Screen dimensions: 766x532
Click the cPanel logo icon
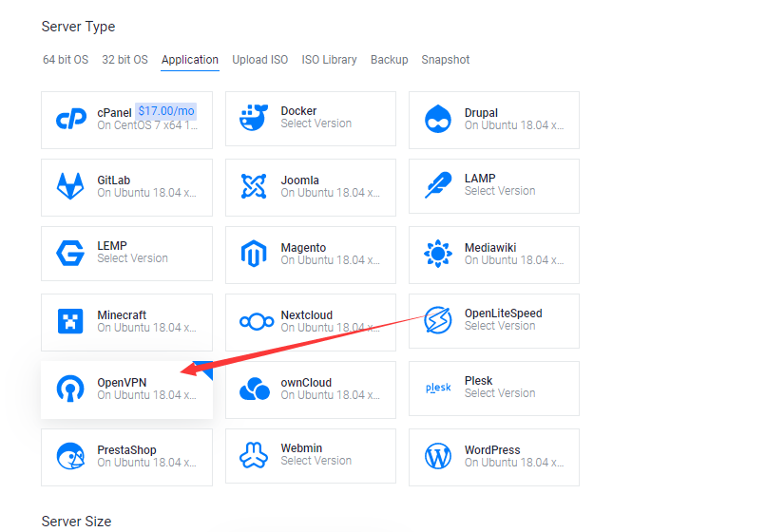(x=71, y=119)
